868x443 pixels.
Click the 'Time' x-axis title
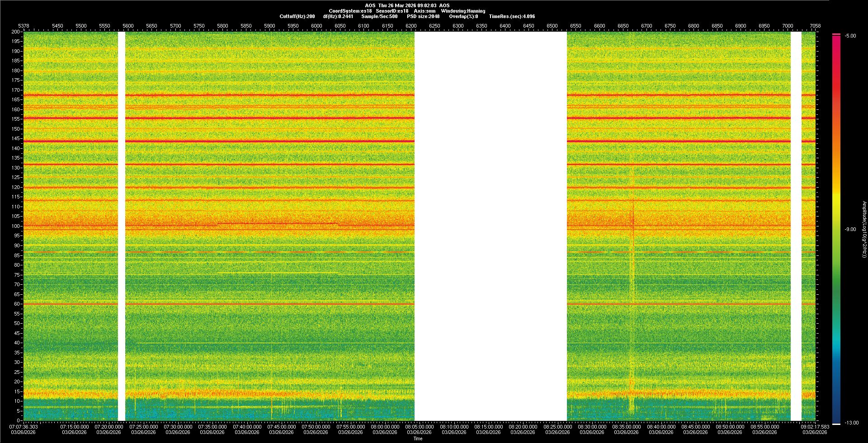click(418, 438)
